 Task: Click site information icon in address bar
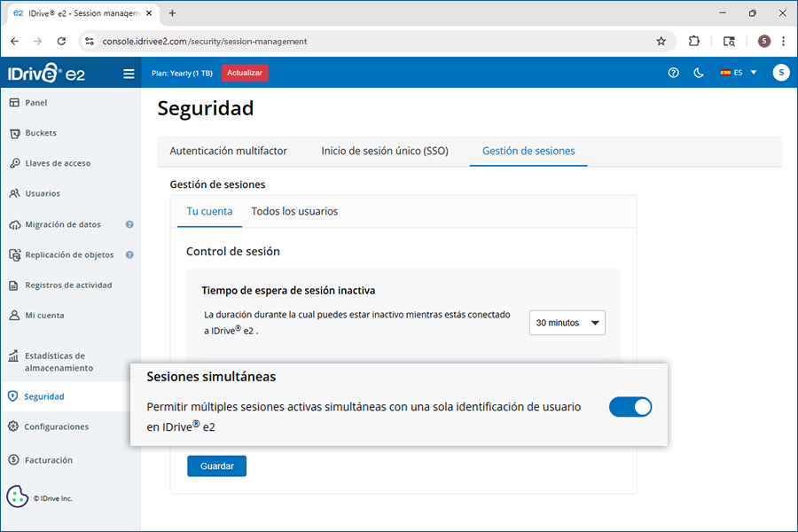coord(90,42)
